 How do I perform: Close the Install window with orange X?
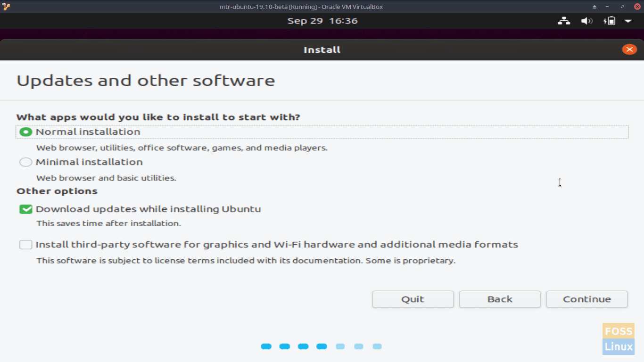pos(629,49)
